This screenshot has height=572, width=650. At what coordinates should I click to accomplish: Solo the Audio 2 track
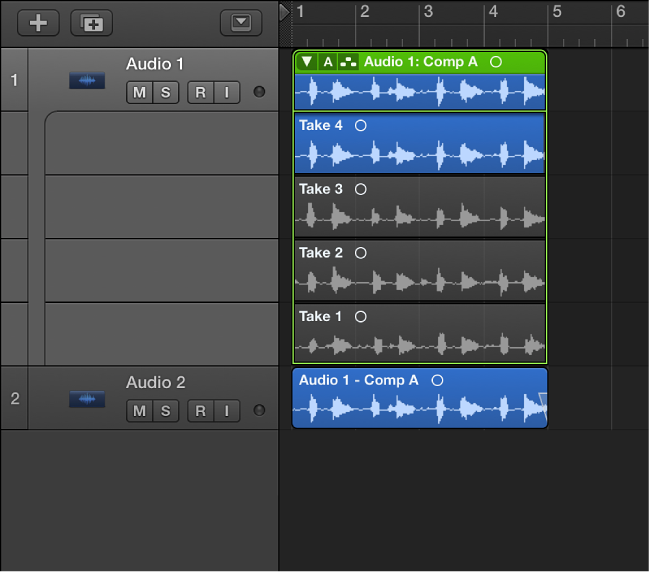click(166, 411)
